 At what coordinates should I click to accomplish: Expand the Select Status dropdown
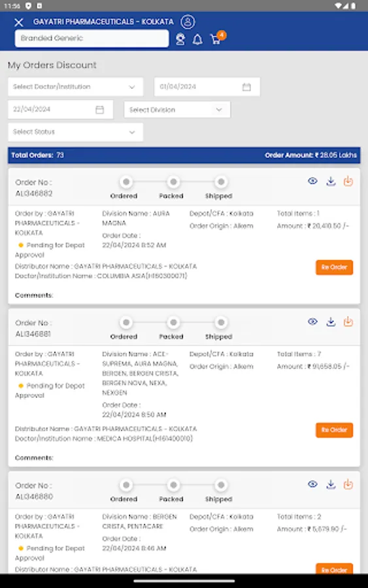click(75, 132)
